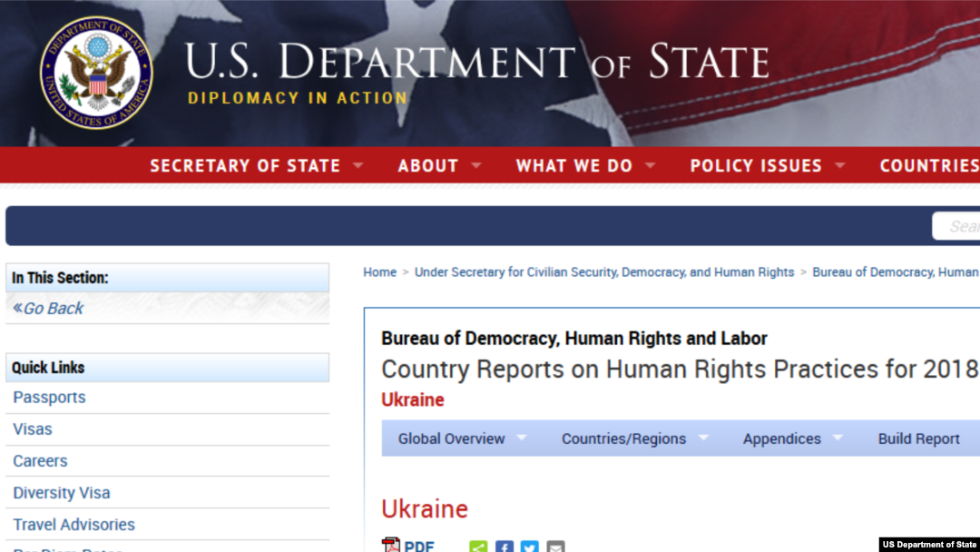
Task: Open the Visas quick link
Action: point(33,429)
